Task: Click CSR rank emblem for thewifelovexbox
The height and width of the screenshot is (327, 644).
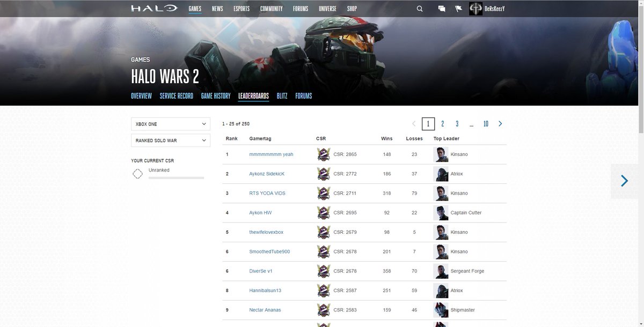Action: pyautogui.click(x=324, y=232)
